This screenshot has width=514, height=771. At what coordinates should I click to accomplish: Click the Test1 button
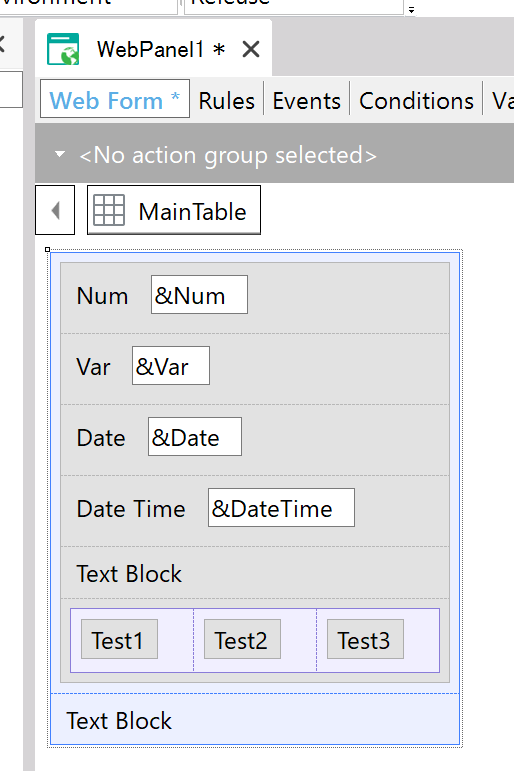pyautogui.click(x=120, y=639)
